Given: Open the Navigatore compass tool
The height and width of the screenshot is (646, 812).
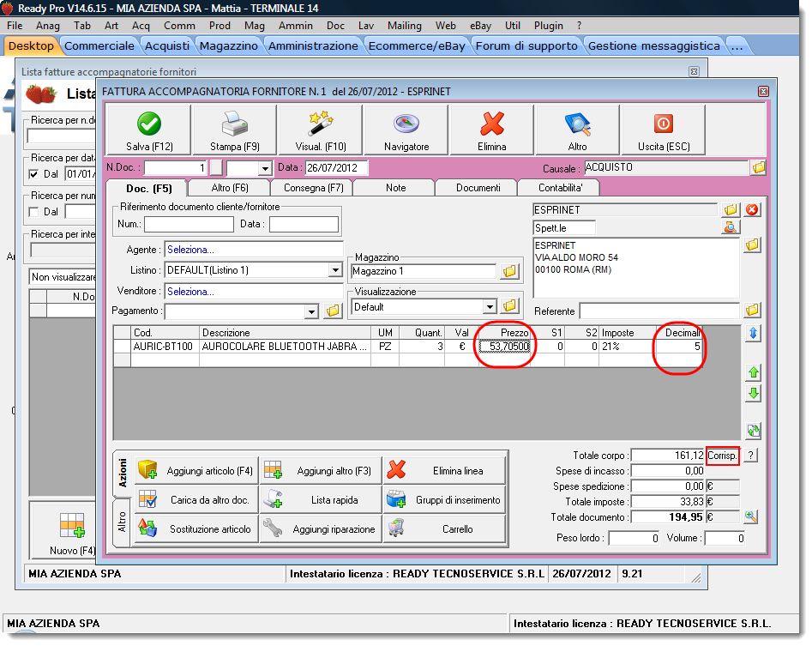Looking at the screenshot, I should pyautogui.click(x=406, y=131).
